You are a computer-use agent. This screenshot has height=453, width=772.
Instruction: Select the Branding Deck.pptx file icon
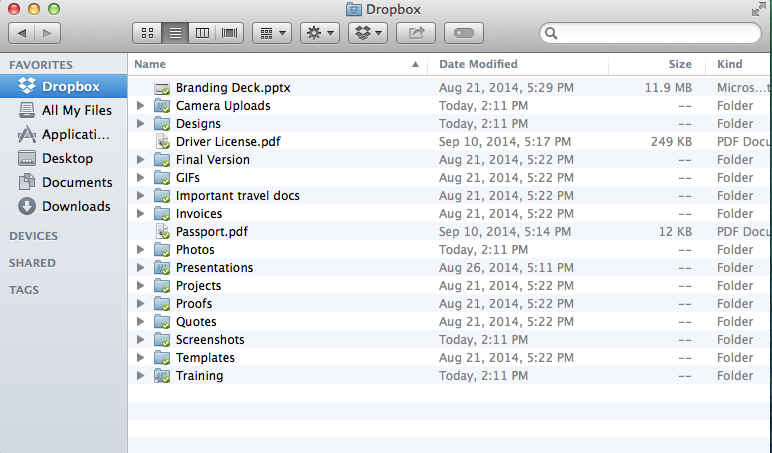point(162,88)
